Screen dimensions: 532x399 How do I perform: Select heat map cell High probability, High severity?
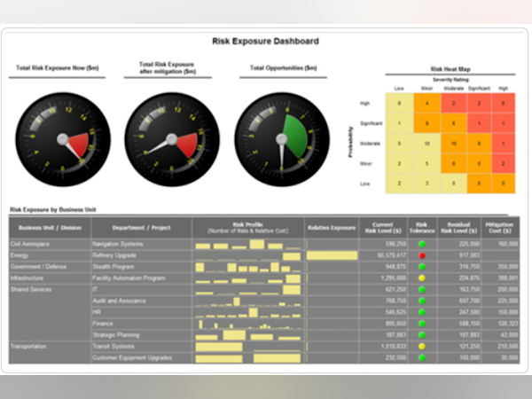point(504,103)
